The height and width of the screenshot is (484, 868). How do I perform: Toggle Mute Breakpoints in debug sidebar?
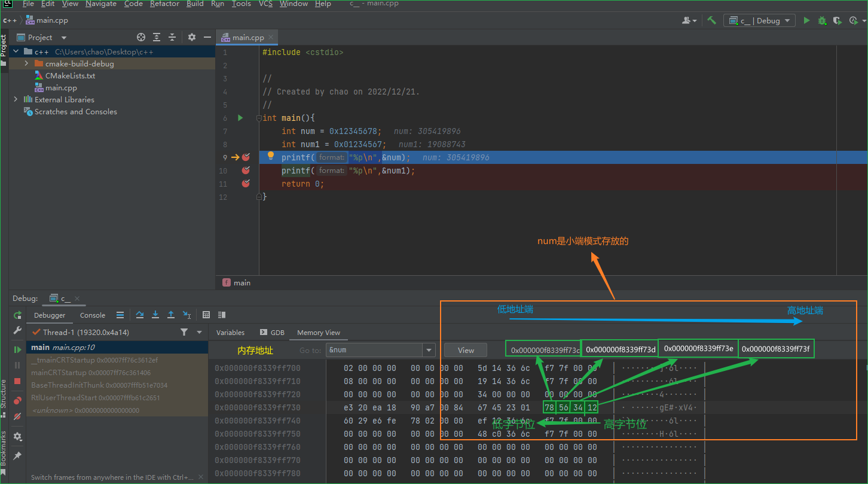pyautogui.click(x=17, y=416)
